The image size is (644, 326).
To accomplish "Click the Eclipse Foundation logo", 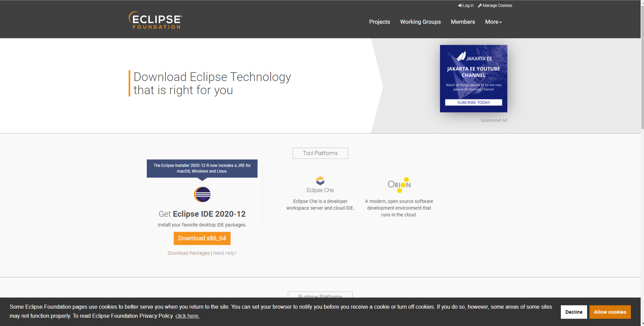I will click(155, 20).
